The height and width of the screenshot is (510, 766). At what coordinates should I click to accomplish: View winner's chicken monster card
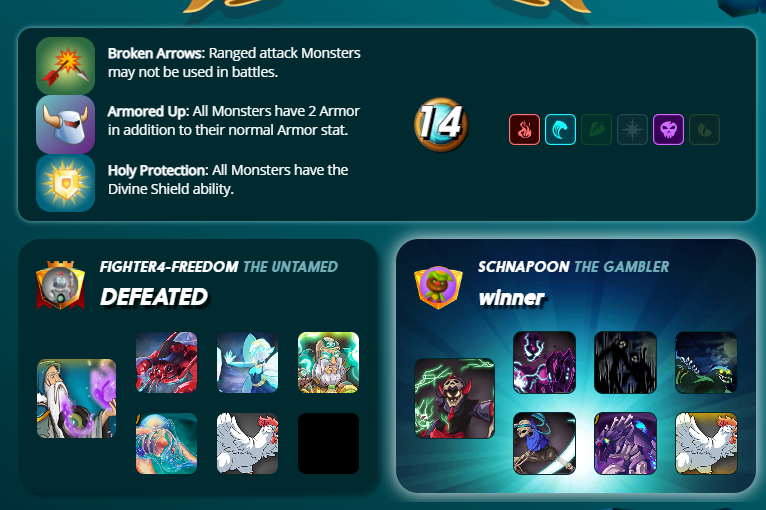click(x=706, y=444)
